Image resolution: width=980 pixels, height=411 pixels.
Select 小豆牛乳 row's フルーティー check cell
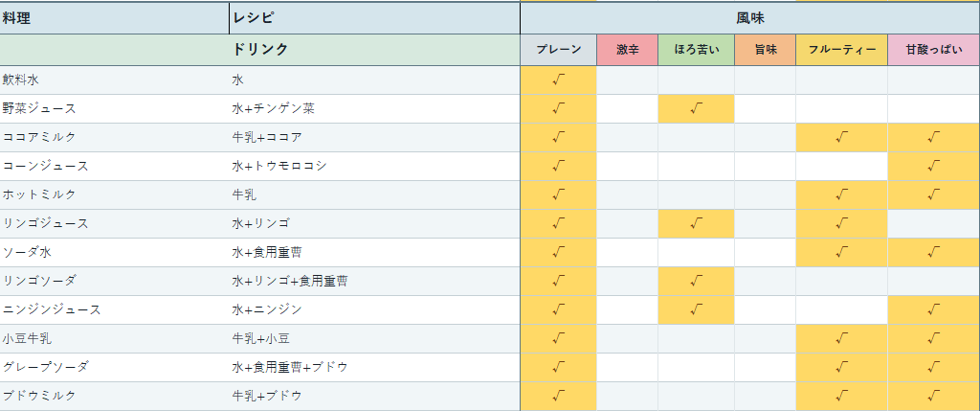(842, 339)
